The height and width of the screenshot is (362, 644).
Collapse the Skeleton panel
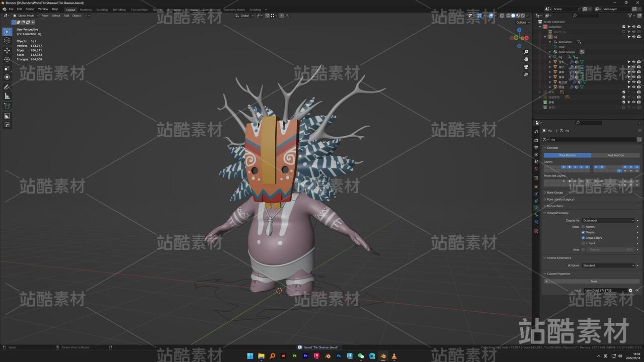(x=552, y=148)
